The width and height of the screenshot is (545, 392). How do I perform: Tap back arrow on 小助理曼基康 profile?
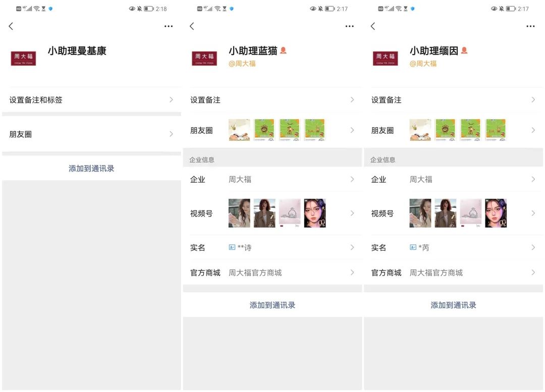point(11,26)
